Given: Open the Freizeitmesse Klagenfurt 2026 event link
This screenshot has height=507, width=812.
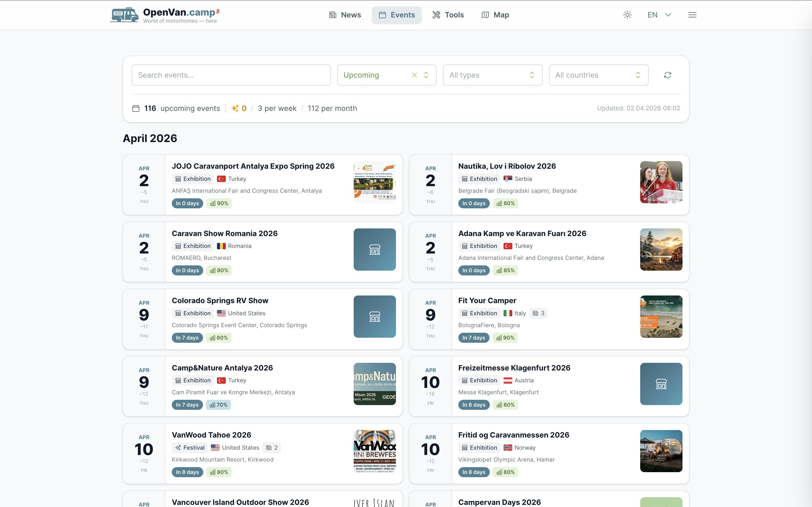Looking at the screenshot, I should pos(514,368).
